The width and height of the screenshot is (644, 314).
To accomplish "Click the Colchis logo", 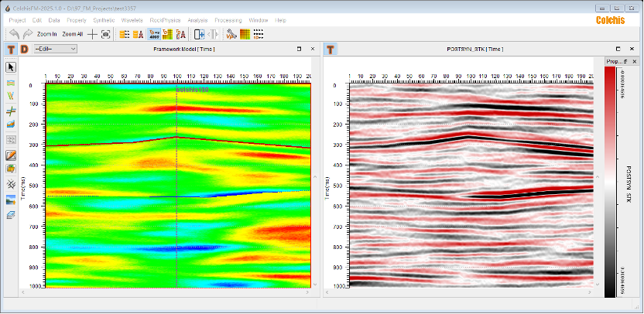I will point(610,20).
